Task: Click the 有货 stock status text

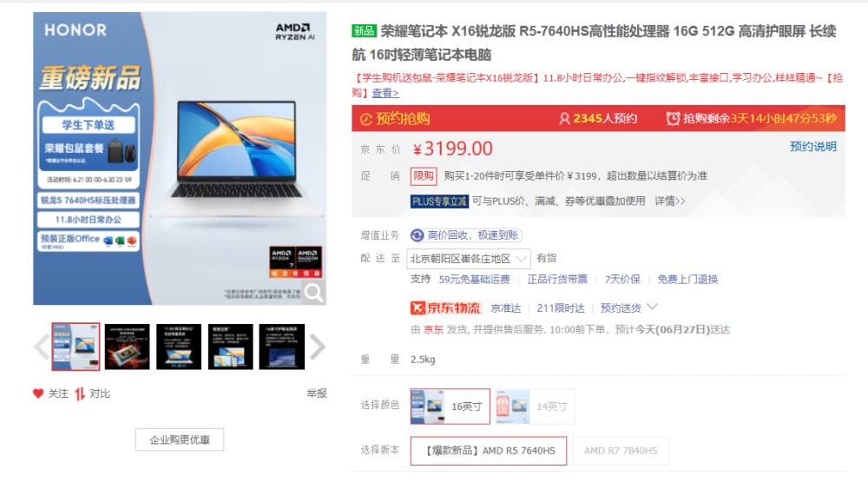Action: tap(546, 258)
